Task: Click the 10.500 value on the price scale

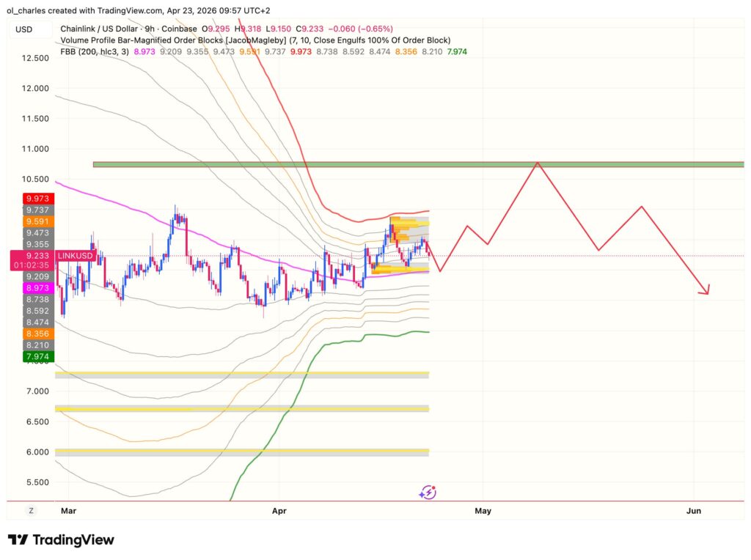Action: coord(37,180)
